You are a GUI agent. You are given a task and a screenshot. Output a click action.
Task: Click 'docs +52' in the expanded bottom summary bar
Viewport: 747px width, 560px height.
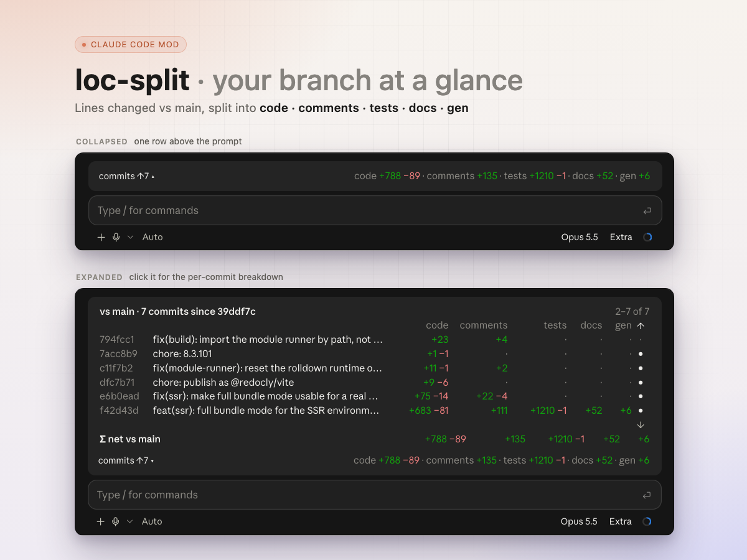pyautogui.click(x=593, y=460)
